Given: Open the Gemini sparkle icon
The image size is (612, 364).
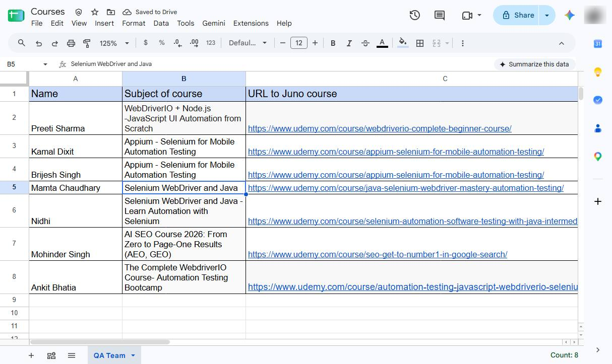Looking at the screenshot, I should coord(570,15).
